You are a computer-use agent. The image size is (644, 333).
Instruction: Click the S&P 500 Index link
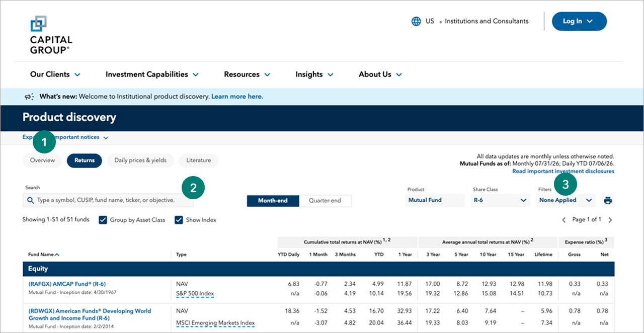click(x=195, y=293)
